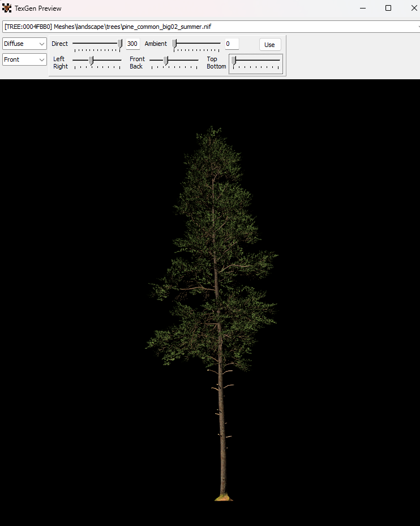
Task: Expand the Diffuse texture type dropdown
Action: pyautogui.click(x=24, y=44)
